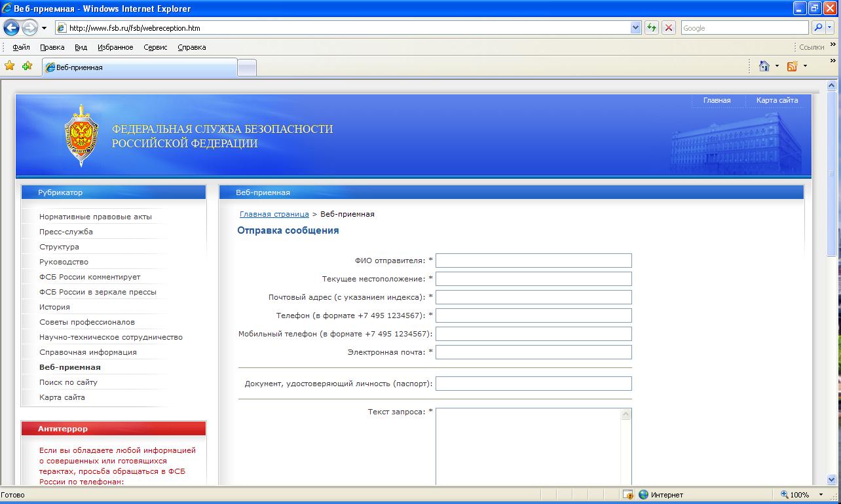Image resolution: width=841 pixels, height=504 pixels.
Task: Open the recent pages dropdown arrow
Action: point(44,28)
